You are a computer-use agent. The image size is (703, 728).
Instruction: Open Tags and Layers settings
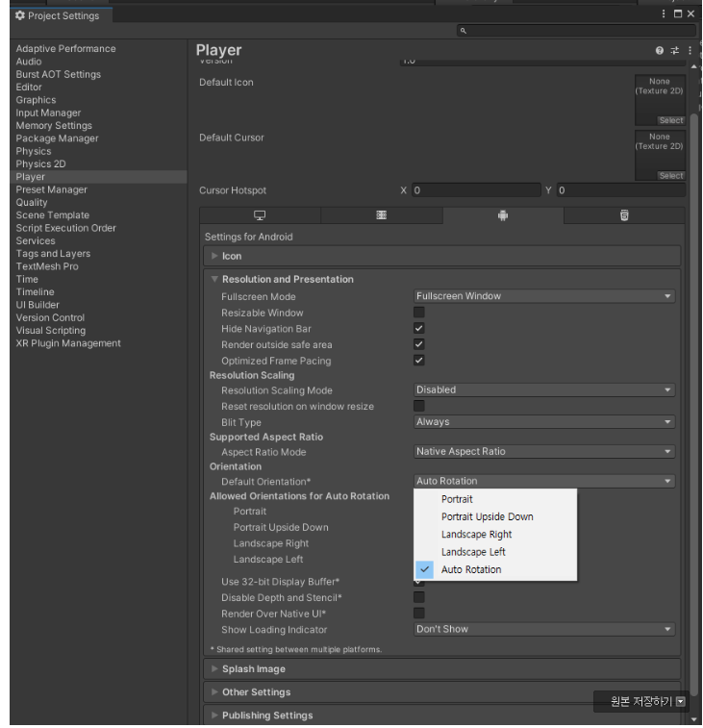click(53, 254)
